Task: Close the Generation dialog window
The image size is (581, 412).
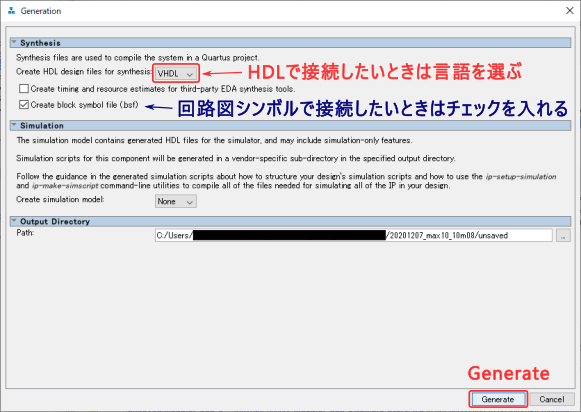Action: click(570, 11)
